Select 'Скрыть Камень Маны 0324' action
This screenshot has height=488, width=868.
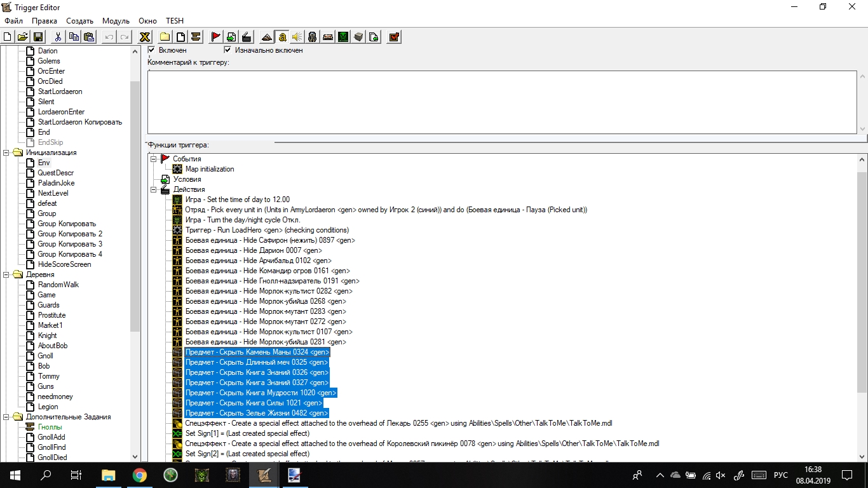click(x=257, y=352)
